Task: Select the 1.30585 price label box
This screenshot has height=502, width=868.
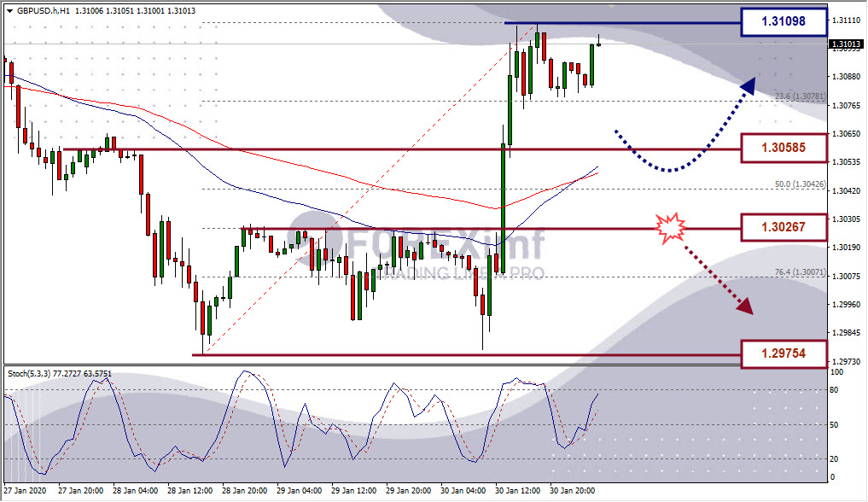Action: coord(784,148)
